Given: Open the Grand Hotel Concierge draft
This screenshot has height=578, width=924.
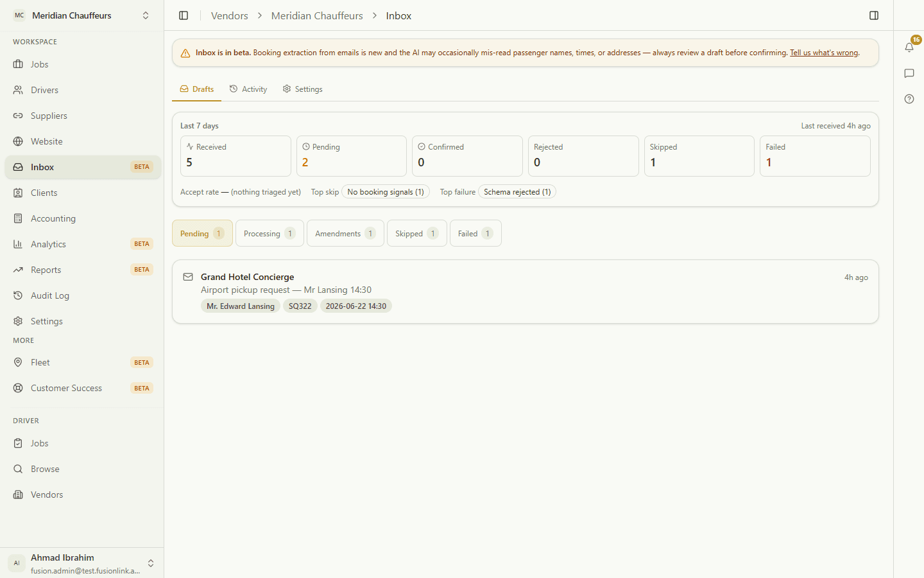Looking at the screenshot, I should tap(526, 292).
